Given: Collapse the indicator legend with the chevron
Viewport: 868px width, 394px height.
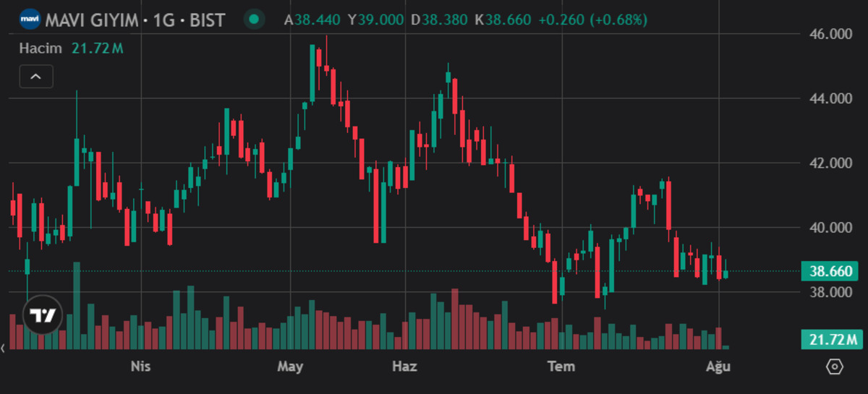Looking at the screenshot, I should point(36,76).
